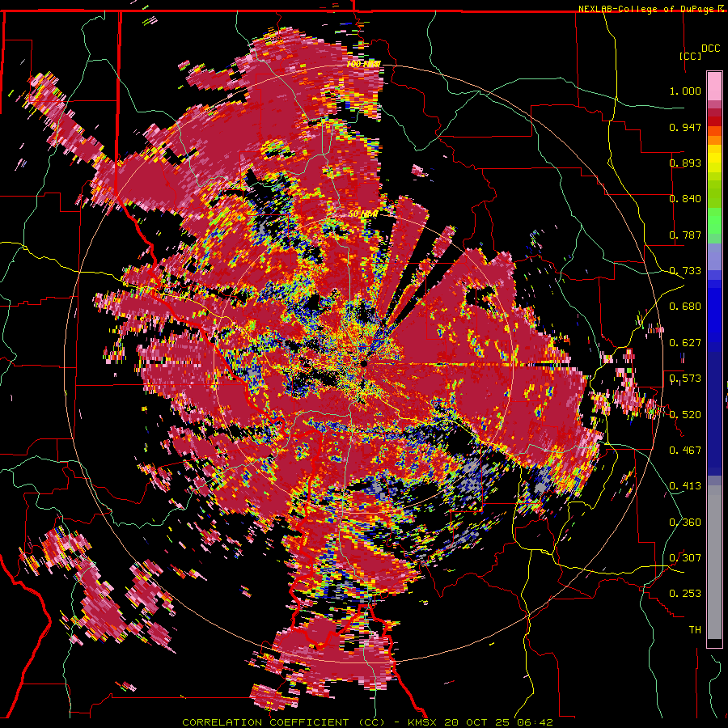
Task: Select the 0.520 scale value
Action: 685,415
